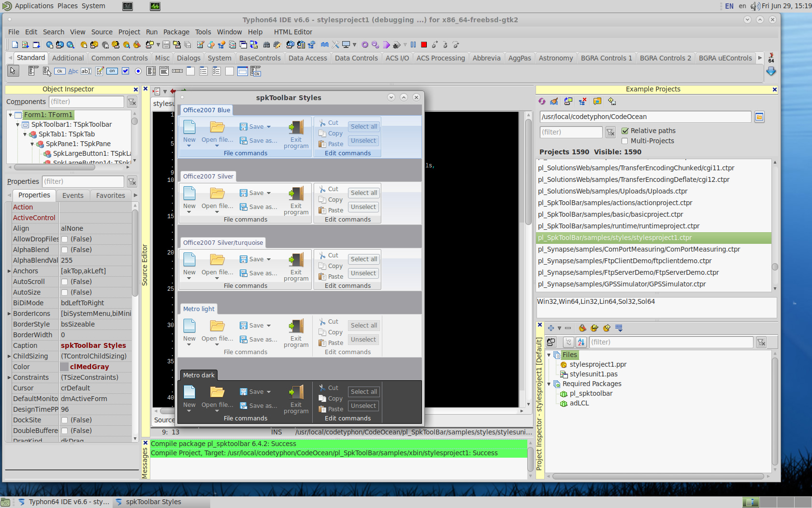The width and height of the screenshot is (812, 508).
Task: Select the TEdit component icon in palette
Action: point(86,71)
